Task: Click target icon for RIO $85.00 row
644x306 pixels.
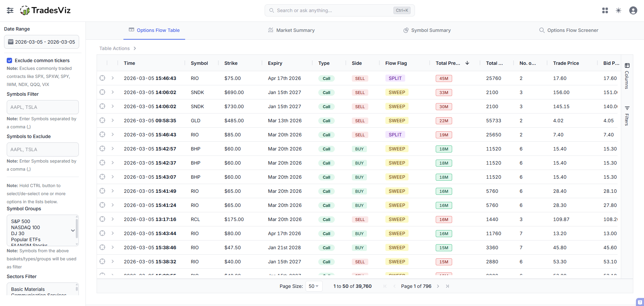Action: click(x=102, y=135)
